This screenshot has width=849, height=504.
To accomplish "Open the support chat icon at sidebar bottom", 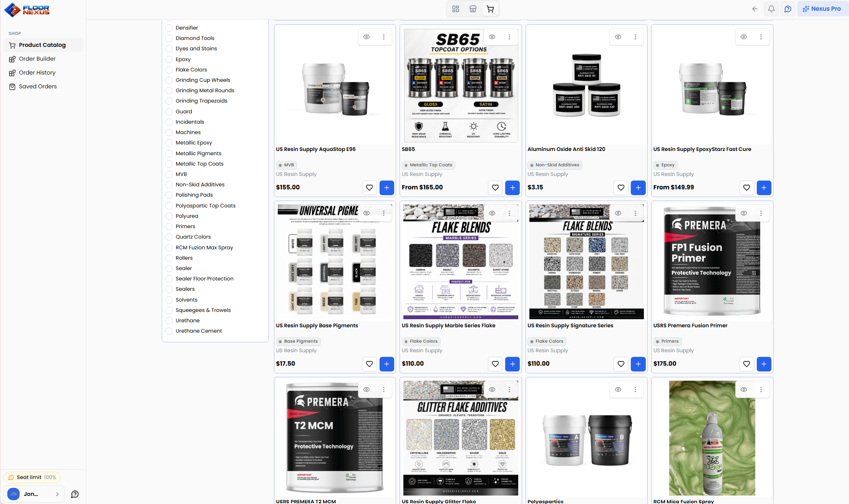I will click(75, 494).
